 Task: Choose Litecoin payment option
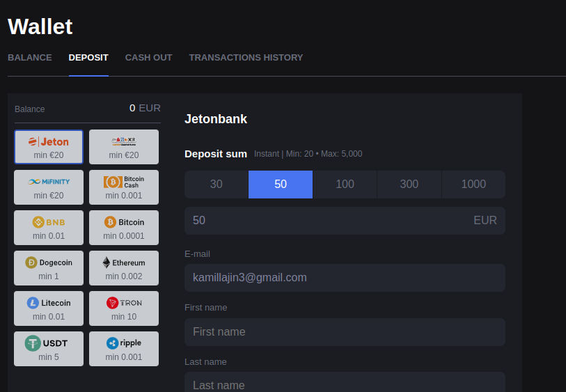pos(49,308)
